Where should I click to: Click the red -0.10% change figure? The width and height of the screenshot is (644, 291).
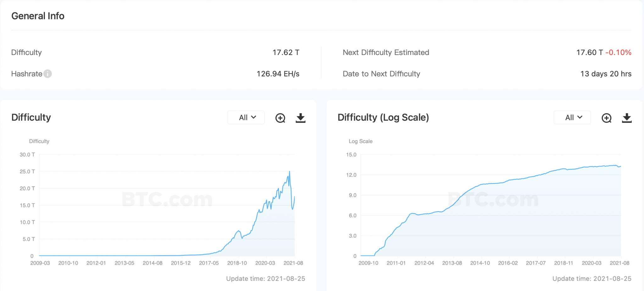(618, 52)
